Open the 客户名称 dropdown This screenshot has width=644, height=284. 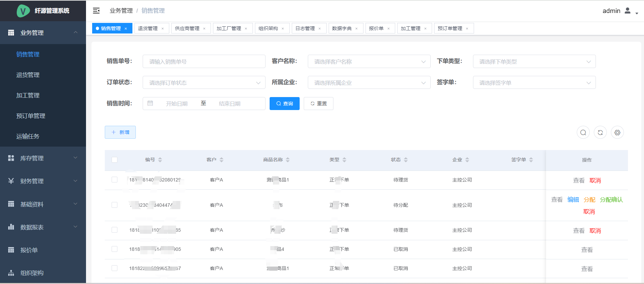pos(369,62)
